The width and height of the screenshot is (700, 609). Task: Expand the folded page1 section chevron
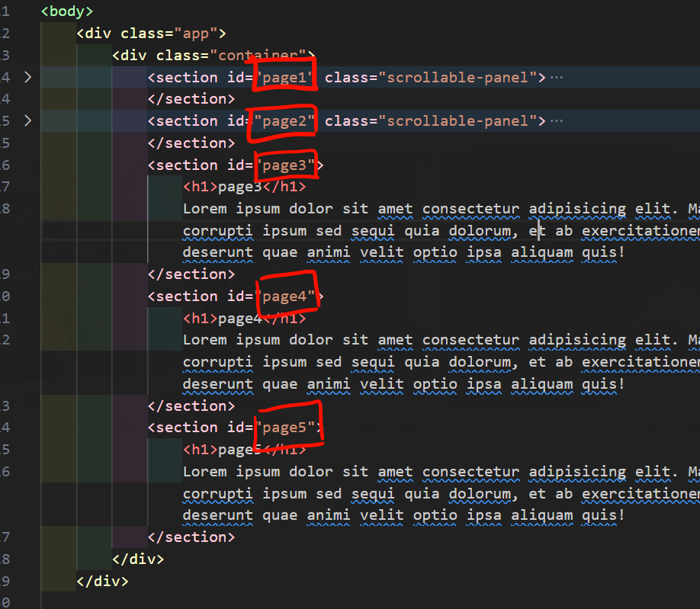pos(27,77)
